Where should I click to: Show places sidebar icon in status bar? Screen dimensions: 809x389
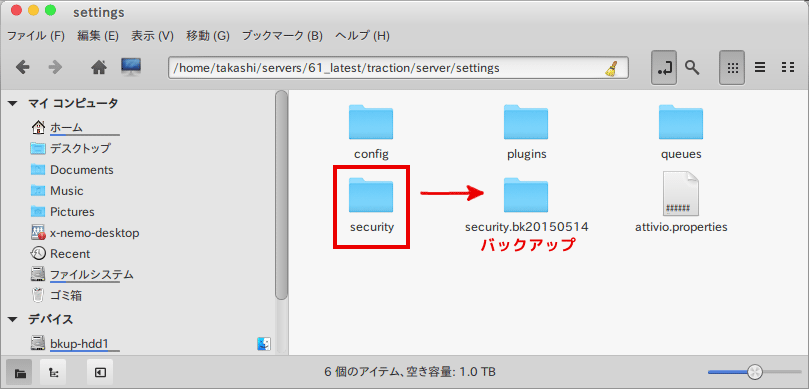click(x=20, y=371)
